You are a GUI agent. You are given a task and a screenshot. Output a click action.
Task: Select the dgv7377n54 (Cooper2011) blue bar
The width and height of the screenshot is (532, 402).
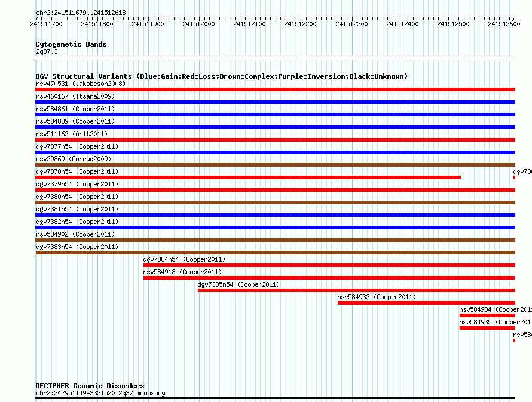[x=275, y=152]
